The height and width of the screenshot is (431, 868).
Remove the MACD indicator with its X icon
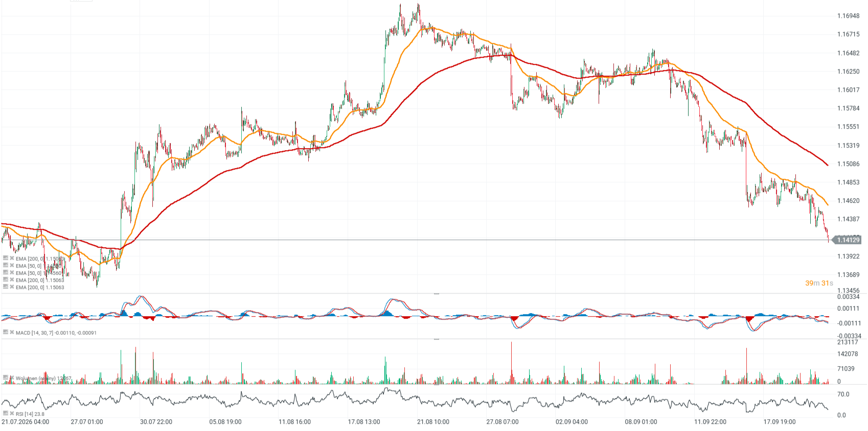12,332
